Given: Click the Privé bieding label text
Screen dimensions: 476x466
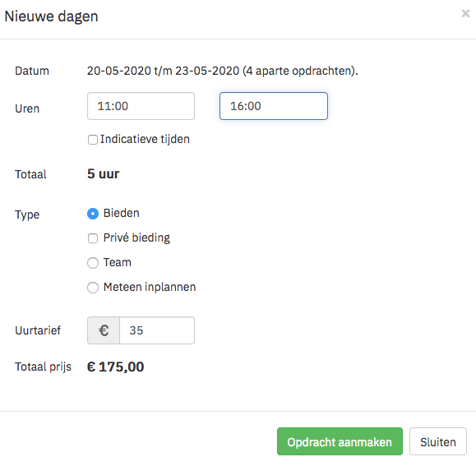Looking at the screenshot, I should (136, 238).
